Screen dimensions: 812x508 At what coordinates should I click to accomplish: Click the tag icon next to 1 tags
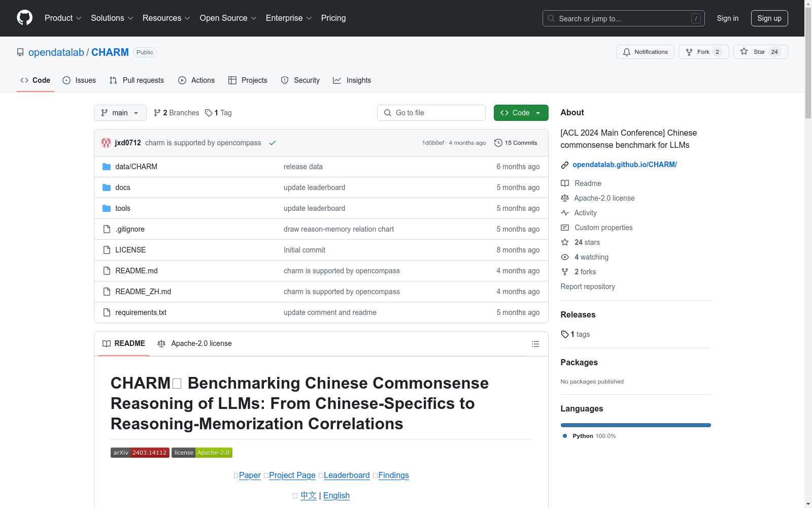565,334
